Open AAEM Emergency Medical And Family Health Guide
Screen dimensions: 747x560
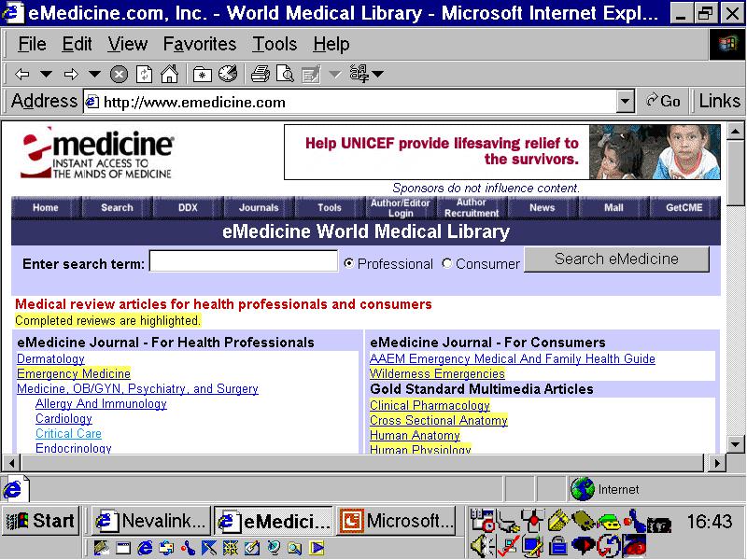point(513,358)
